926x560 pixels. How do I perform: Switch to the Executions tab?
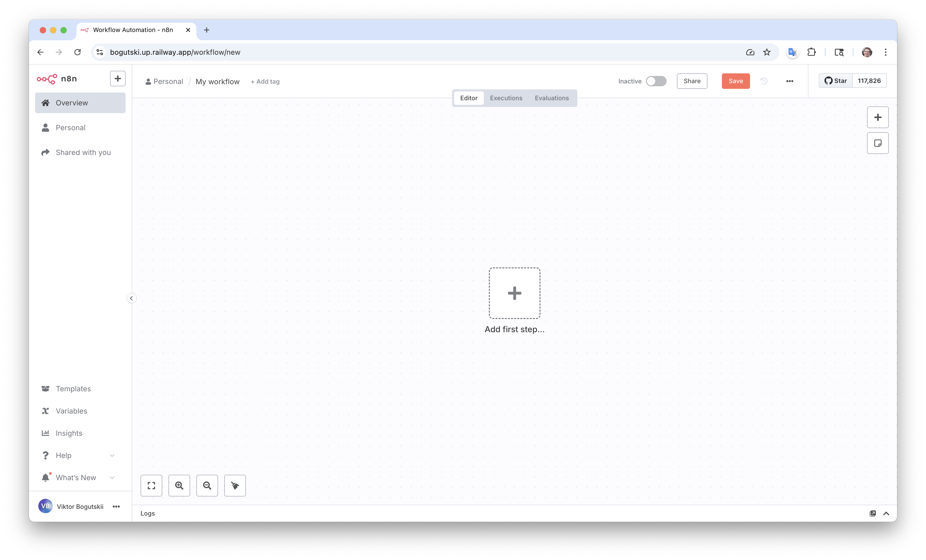click(506, 98)
